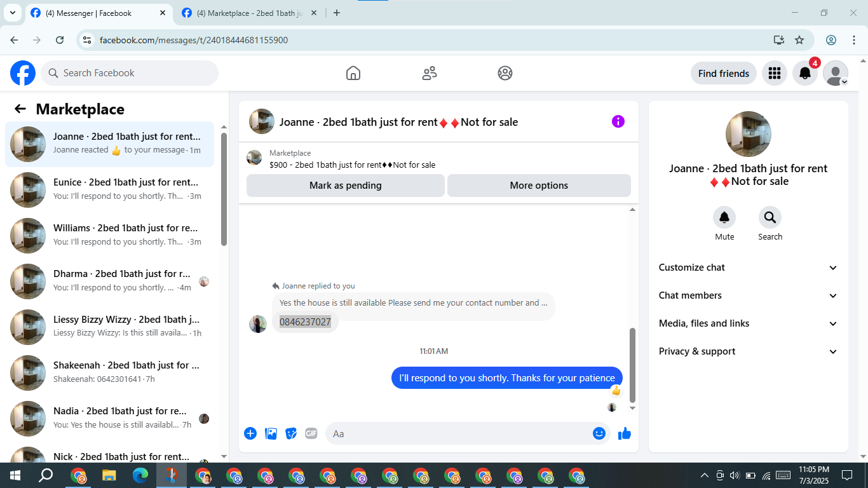Open Microsoft Edge from the taskbar
The width and height of the screenshot is (868, 488).
pos(140,475)
